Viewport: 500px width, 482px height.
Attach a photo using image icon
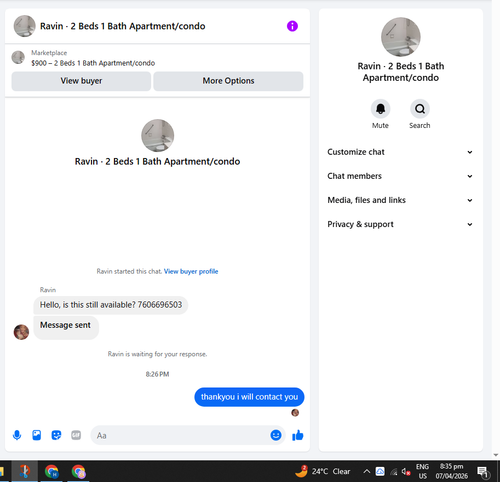37,435
